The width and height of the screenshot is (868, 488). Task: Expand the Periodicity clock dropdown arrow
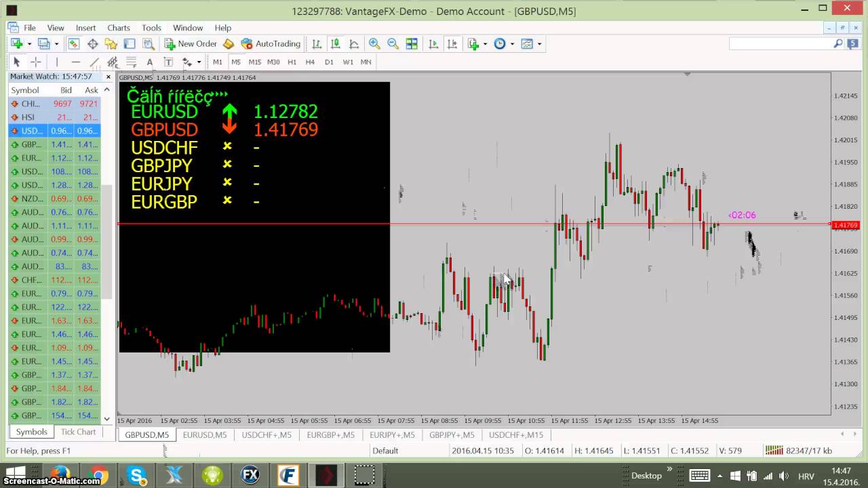[x=512, y=44]
